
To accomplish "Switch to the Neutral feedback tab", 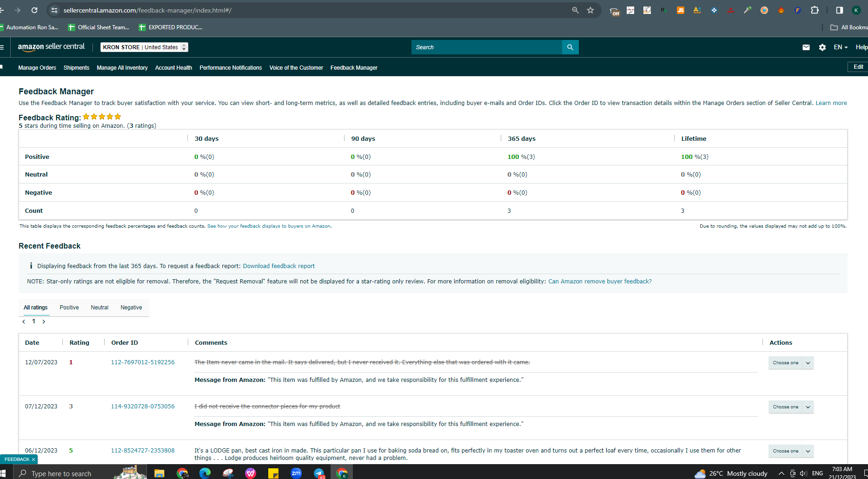I will pyautogui.click(x=99, y=308).
